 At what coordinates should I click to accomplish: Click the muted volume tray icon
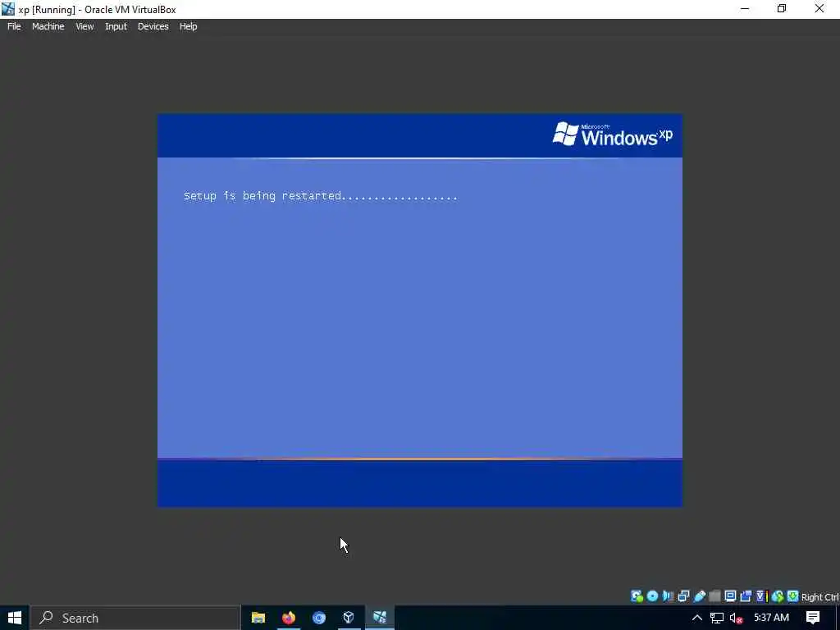[736, 618]
